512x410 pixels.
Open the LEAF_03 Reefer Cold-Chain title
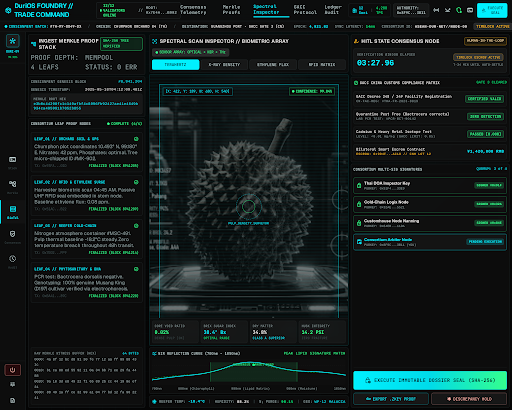click(x=65, y=226)
